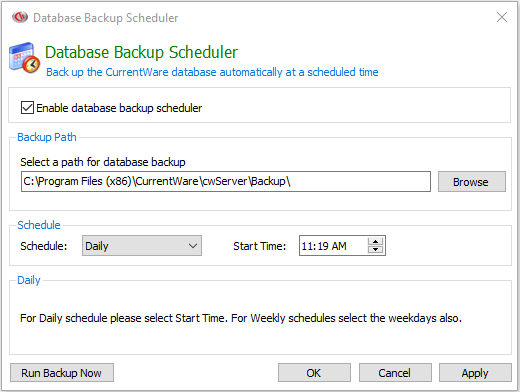Image resolution: width=520 pixels, height=392 pixels.
Task: Click the backup path text field
Action: coord(226,182)
